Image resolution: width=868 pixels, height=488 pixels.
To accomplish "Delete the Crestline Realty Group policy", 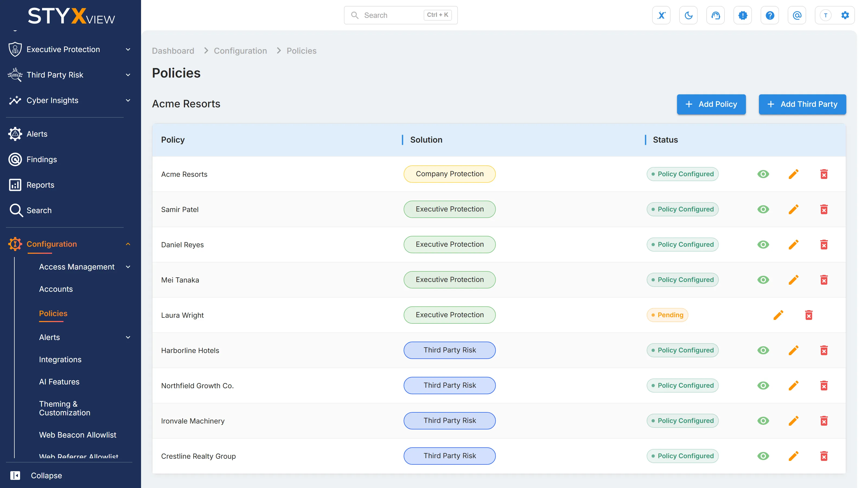I will (824, 456).
